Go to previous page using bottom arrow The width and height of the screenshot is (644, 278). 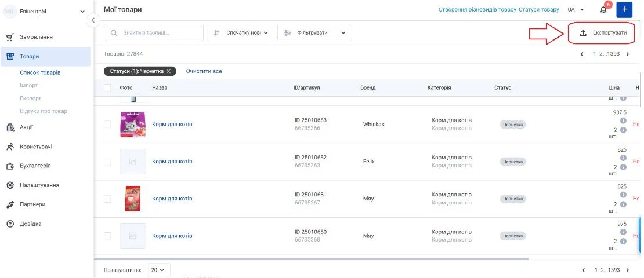(583, 270)
